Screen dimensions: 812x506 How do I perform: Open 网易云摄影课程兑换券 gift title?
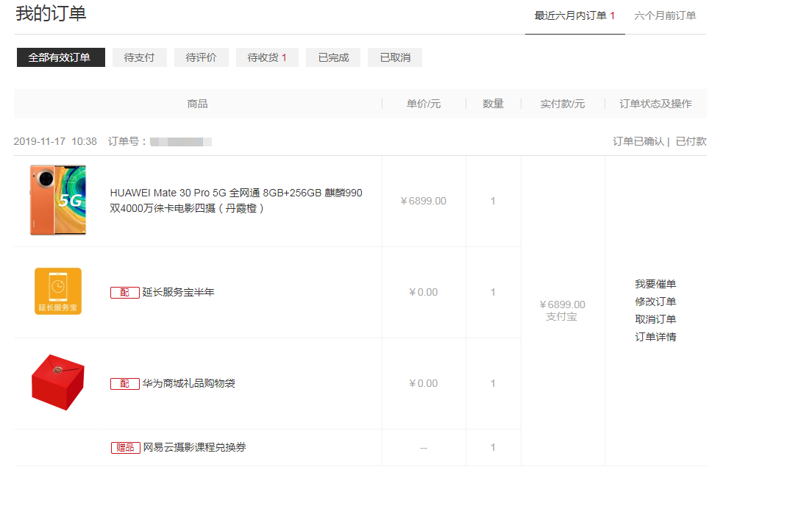(x=194, y=447)
